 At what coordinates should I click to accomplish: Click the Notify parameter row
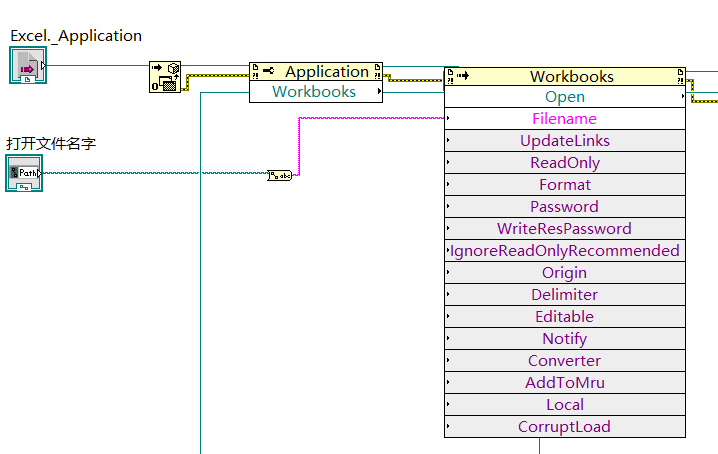pos(565,339)
